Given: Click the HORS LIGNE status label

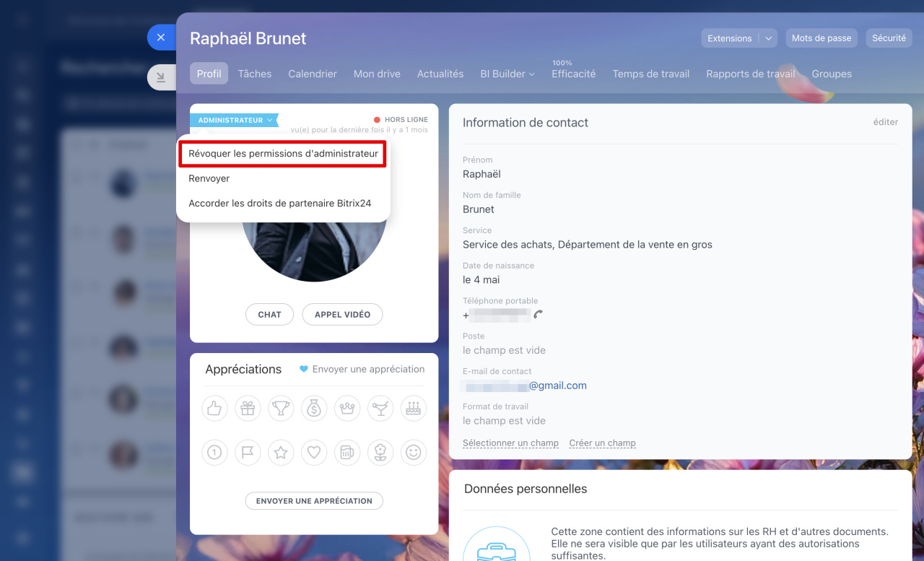Looking at the screenshot, I should (406, 120).
